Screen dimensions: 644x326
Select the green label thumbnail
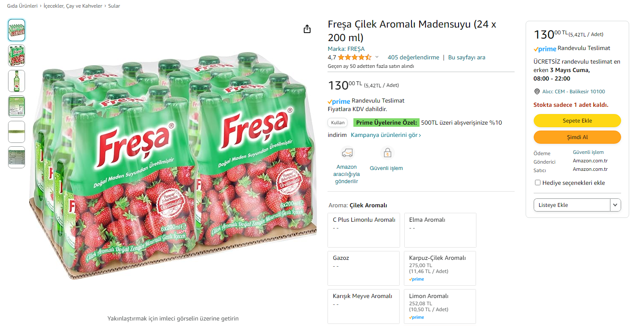[17, 106]
